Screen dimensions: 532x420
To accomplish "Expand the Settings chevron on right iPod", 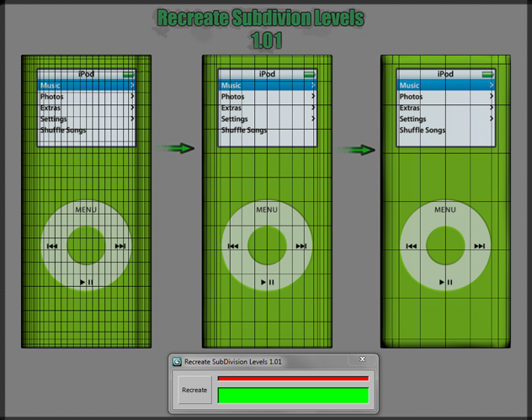I will click(x=491, y=120).
